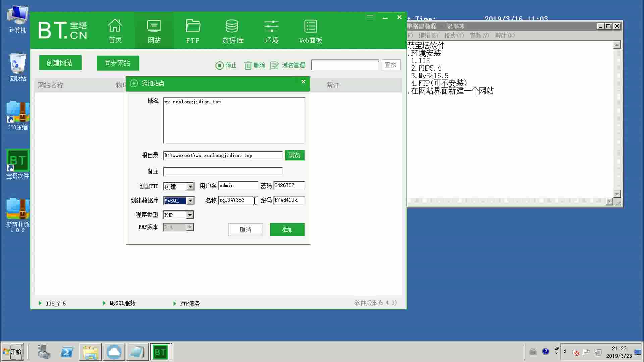
Task: Click the 根目录 path field
Action: point(223,155)
